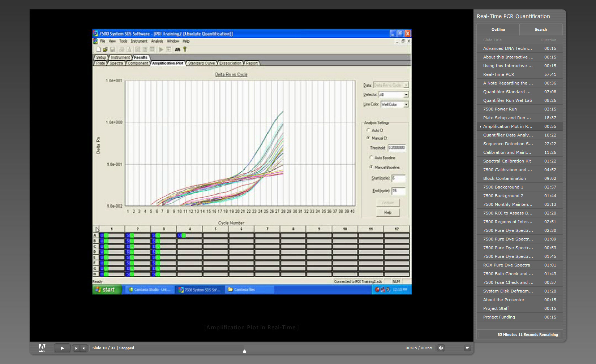
Task: Open 'Block Contamination' outline slide
Action: click(x=519, y=178)
